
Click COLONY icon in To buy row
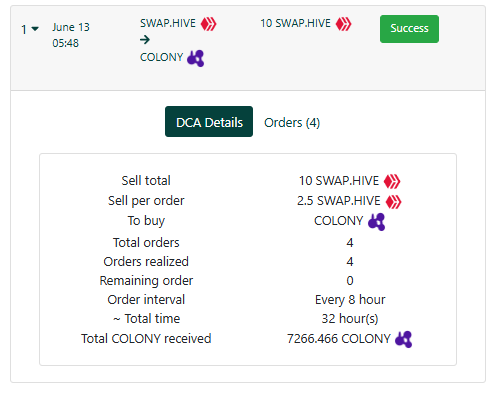pos(377,222)
